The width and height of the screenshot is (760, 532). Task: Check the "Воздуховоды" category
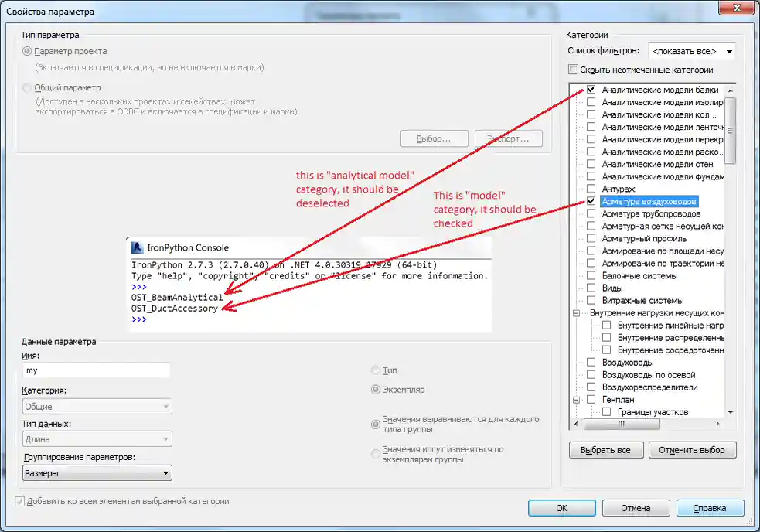[x=591, y=361]
